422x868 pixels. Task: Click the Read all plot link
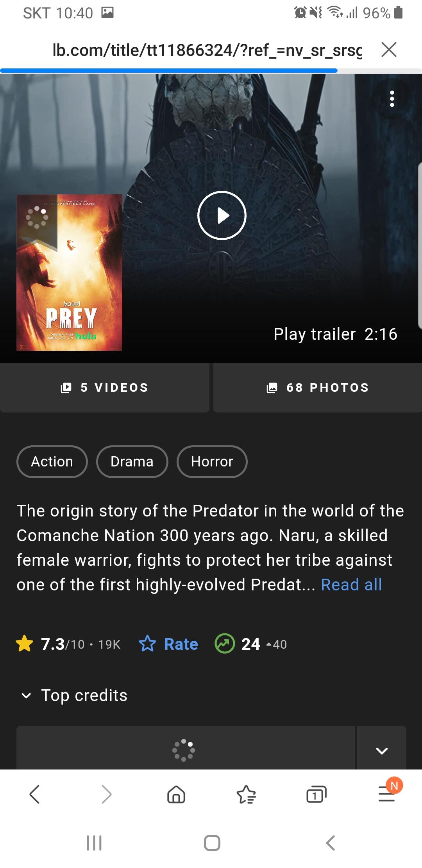click(351, 585)
